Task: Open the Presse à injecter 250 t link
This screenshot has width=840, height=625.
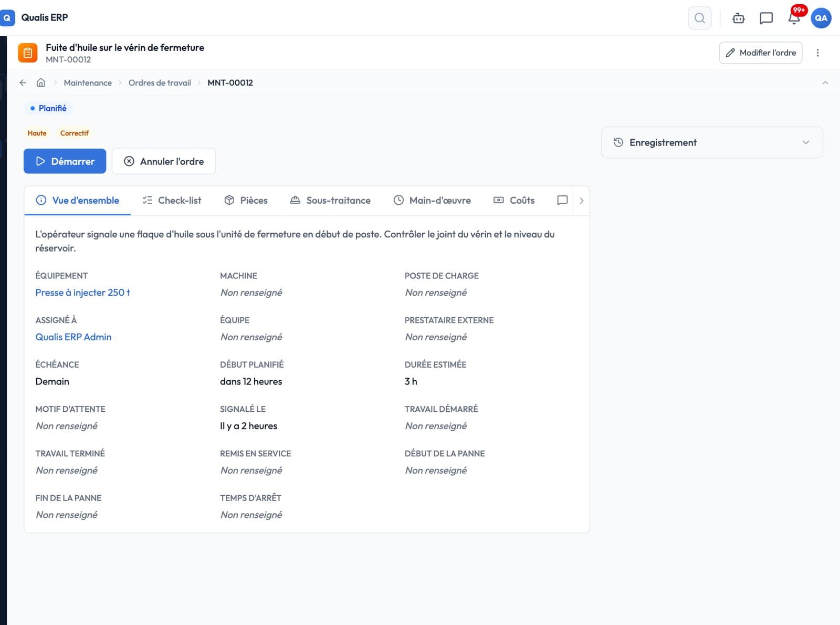Action: (82, 293)
